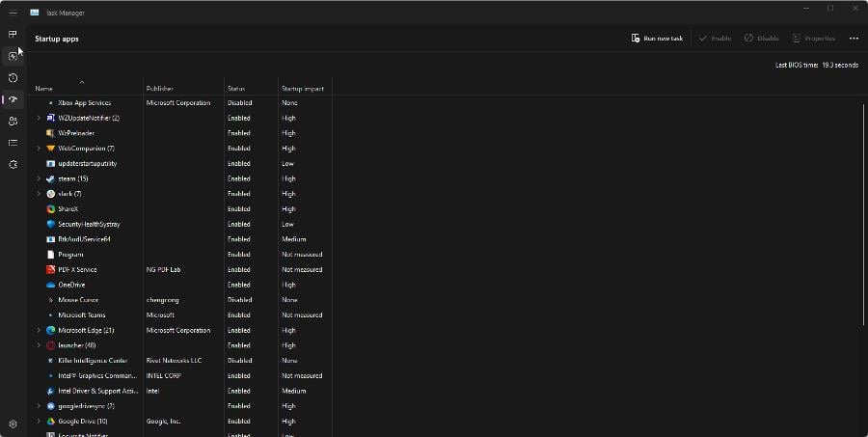Click the steam app icon
This screenshot has height=437, width=868.
pos(51,178)
